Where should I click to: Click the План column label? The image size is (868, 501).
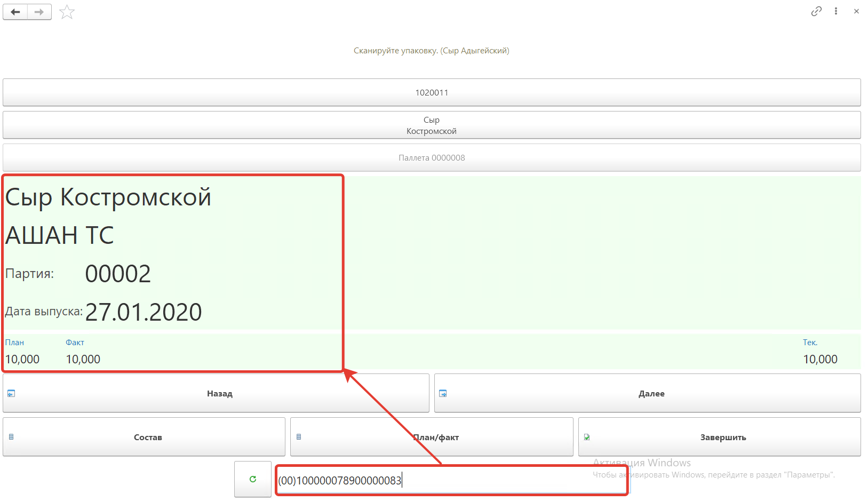(14, 343)
